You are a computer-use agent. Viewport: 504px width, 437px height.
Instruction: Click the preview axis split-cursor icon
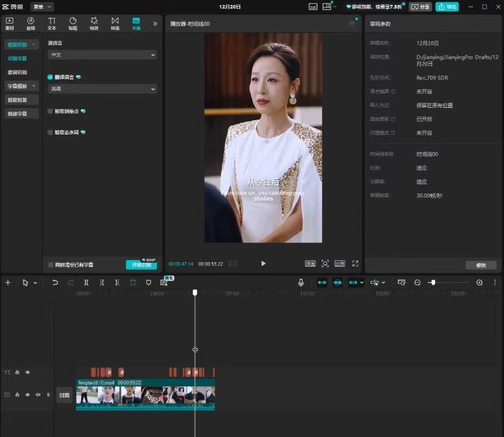(x=374, y=283)
